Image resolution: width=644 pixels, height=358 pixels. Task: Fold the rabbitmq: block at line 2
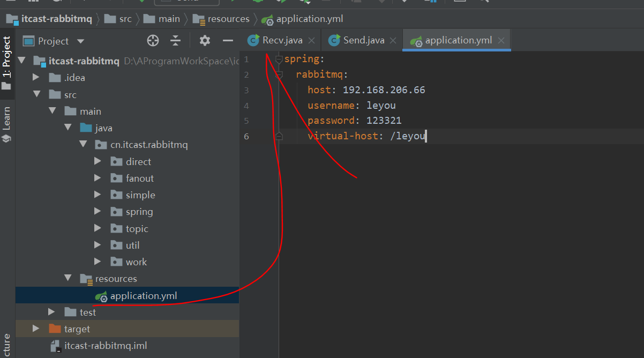point(279,75)
